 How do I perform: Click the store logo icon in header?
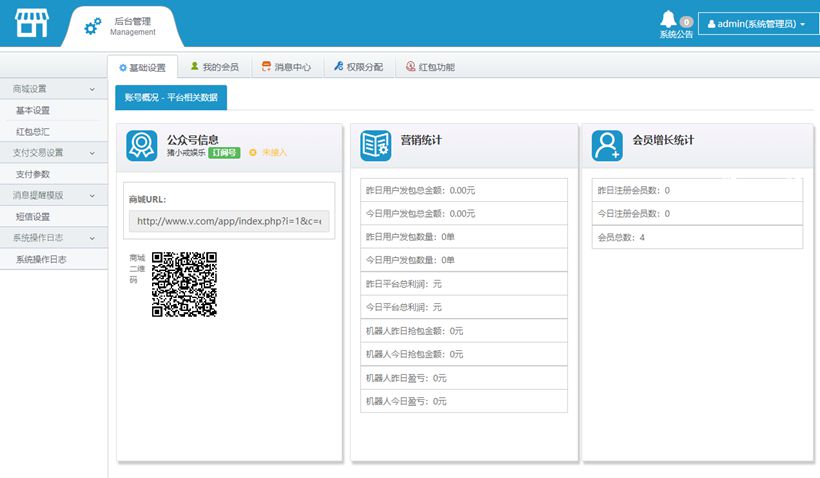tap(31, 24)
